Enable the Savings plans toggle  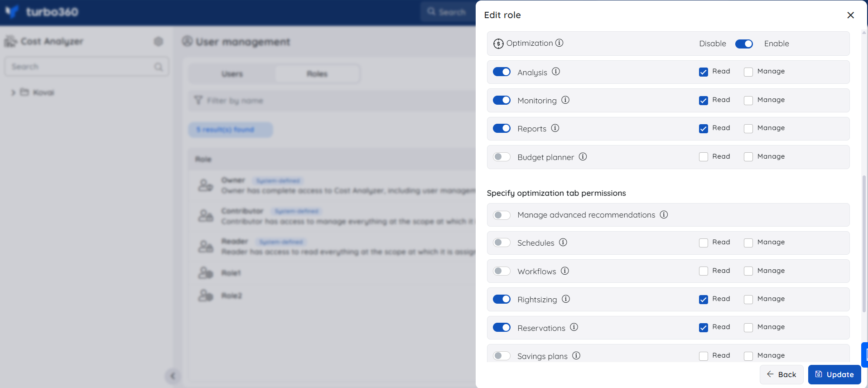point(502,356)
